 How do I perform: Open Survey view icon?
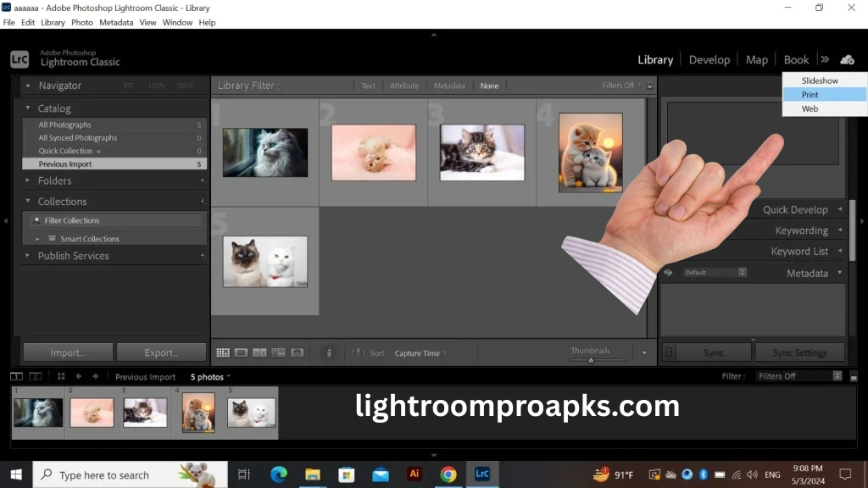coord(279,352)
